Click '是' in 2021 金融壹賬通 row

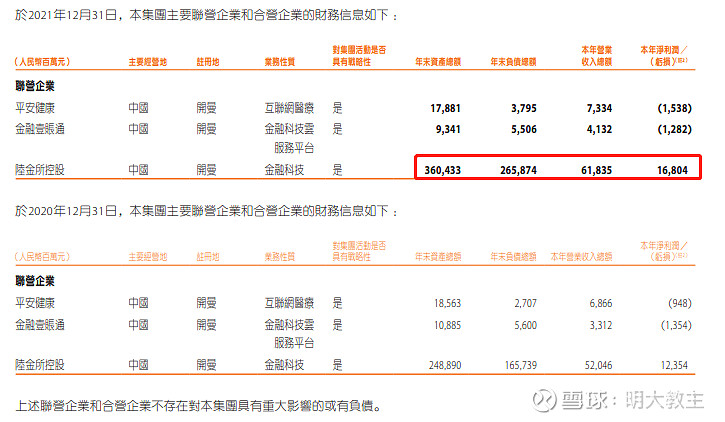point(338,129)
